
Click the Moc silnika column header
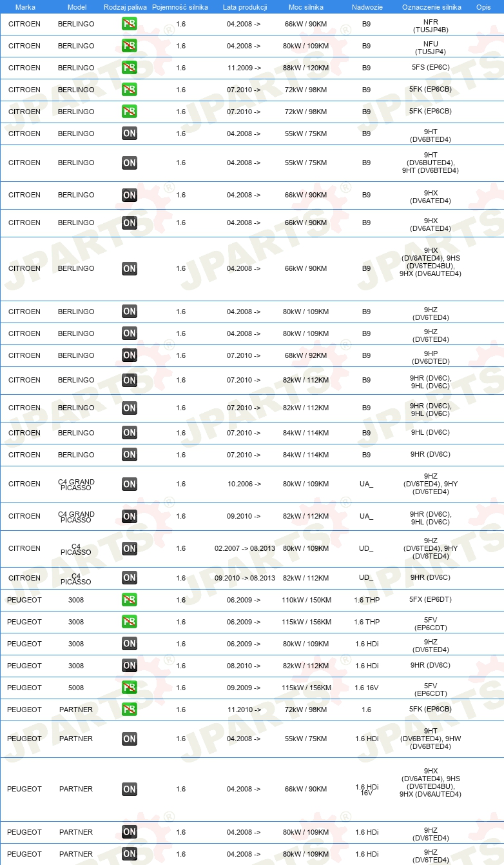pos(305,6)
